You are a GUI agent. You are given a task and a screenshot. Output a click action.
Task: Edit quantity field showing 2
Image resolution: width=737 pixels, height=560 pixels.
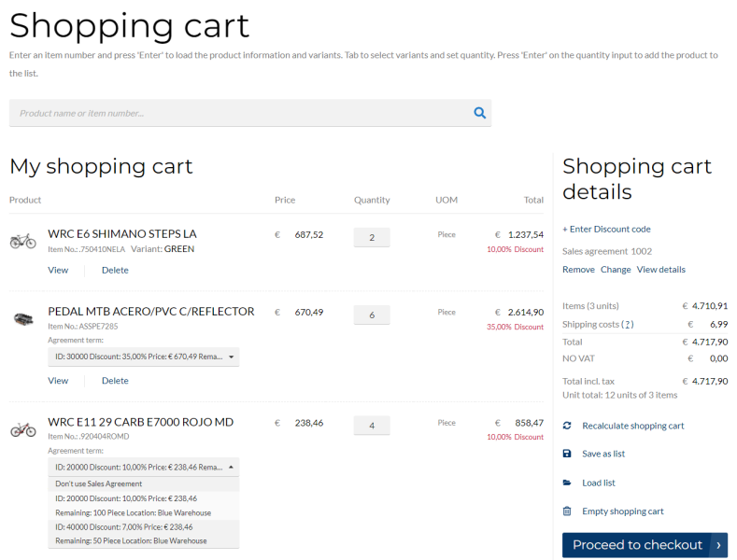[x=372, y=237]
